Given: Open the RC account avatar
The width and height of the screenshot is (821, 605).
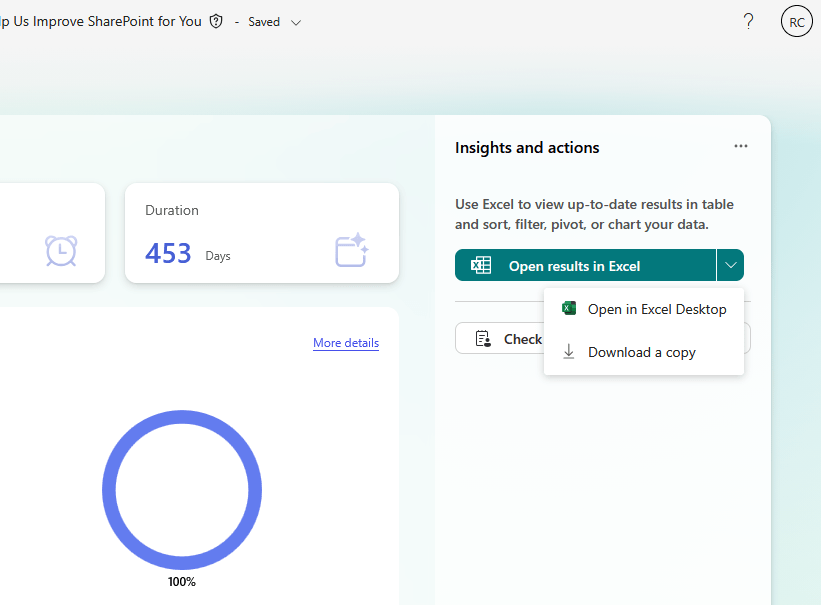Looking at the screenshot, I should [796, 21].
